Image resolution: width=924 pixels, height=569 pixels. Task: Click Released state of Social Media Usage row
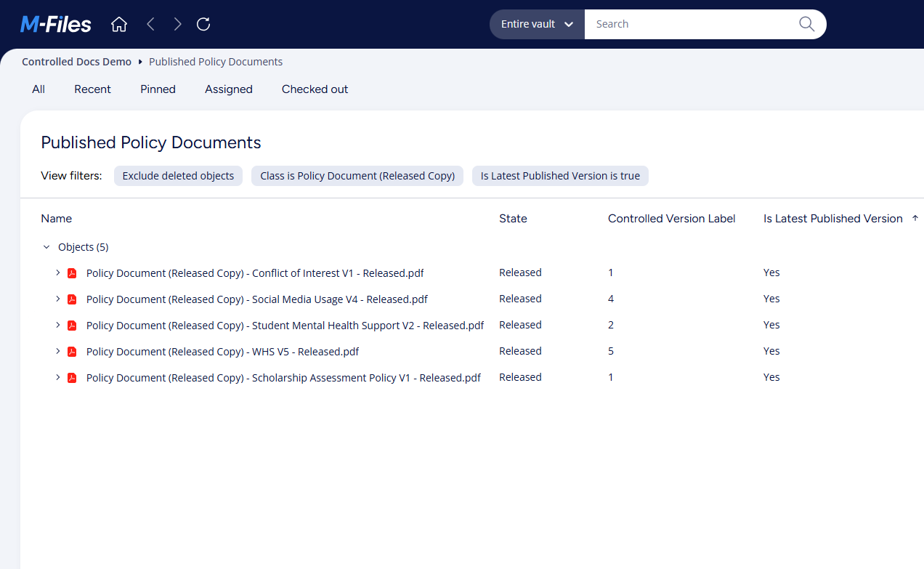(x=520, y=299)
